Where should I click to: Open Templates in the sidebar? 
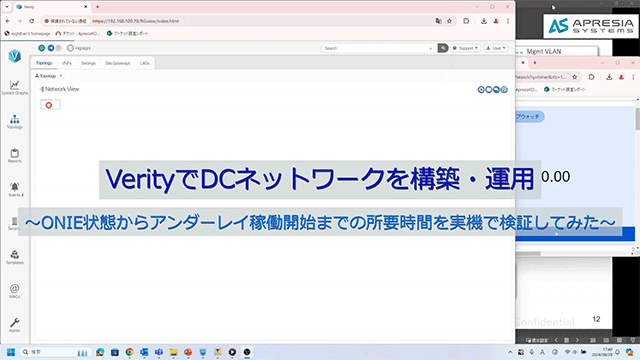[x=14, y=258]
